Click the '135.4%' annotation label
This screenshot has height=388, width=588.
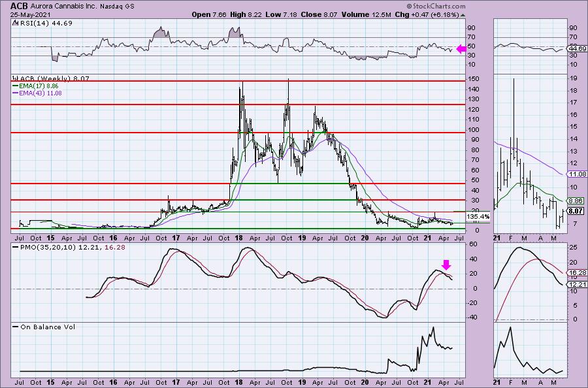pyautogui.click(x=478, y=217)
